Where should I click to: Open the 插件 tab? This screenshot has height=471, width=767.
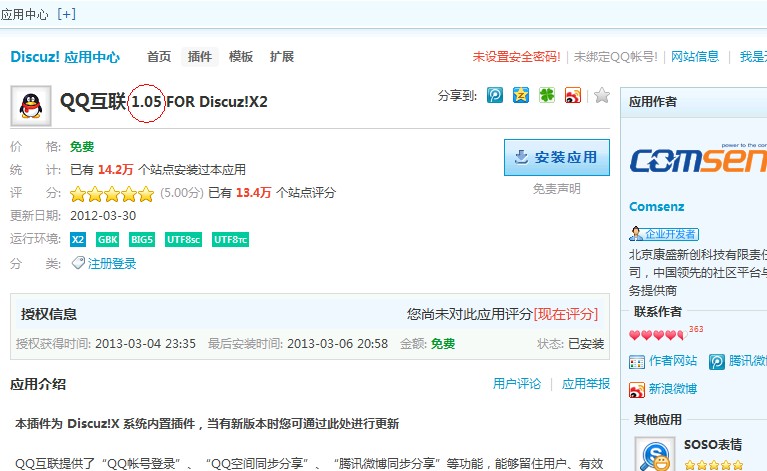point(200,57)
